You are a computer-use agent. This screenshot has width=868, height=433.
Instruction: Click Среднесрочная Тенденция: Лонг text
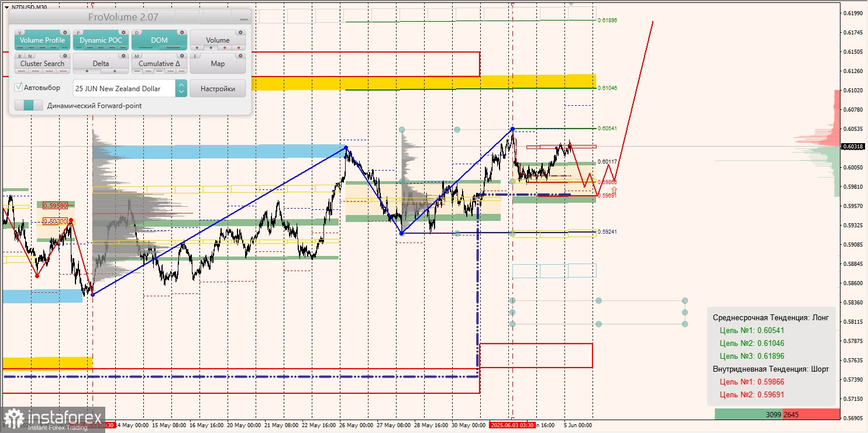[x=771, y=317]
